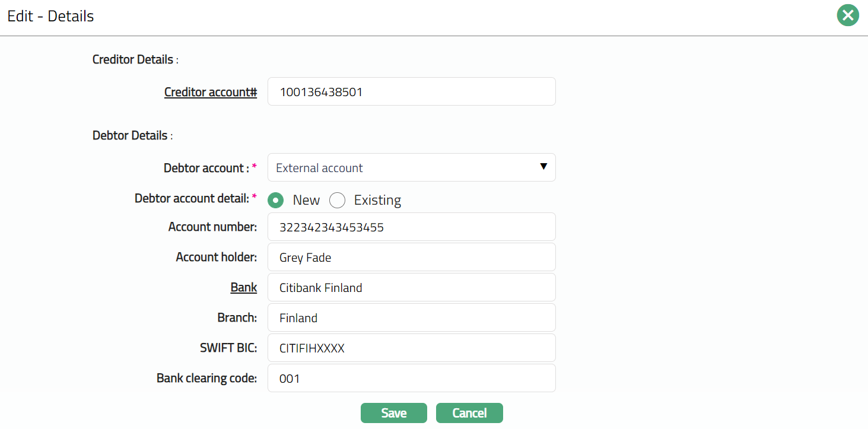868x429 pixels.
Task: Close the Edit - Details dialog
Action: click(848, 15)
